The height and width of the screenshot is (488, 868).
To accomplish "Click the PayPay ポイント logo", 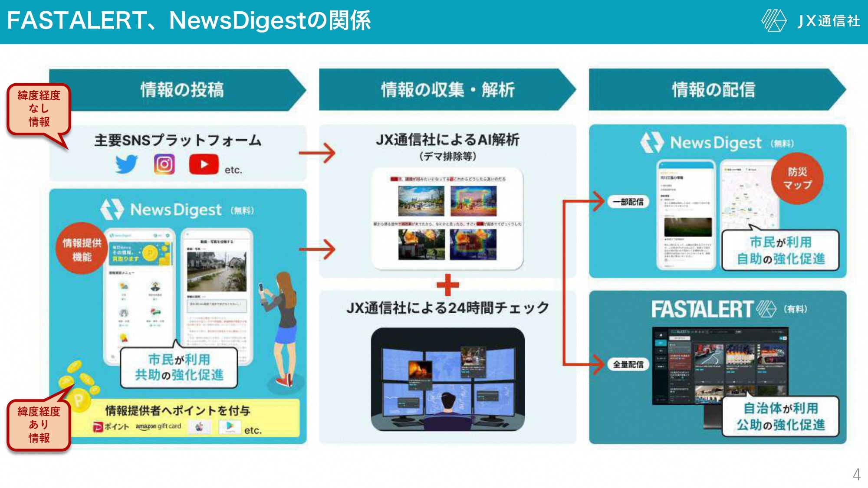I will click(x=111, y=427).
